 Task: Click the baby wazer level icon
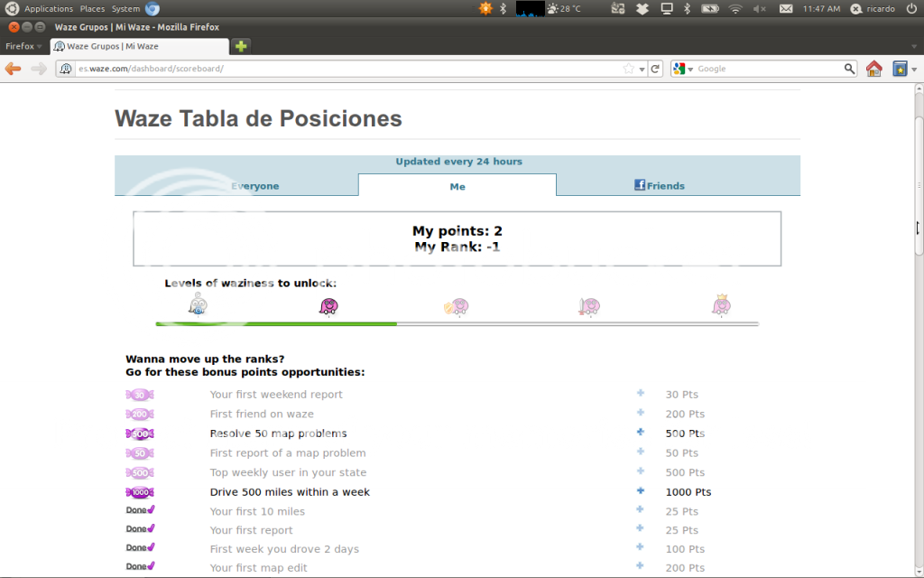198,304
